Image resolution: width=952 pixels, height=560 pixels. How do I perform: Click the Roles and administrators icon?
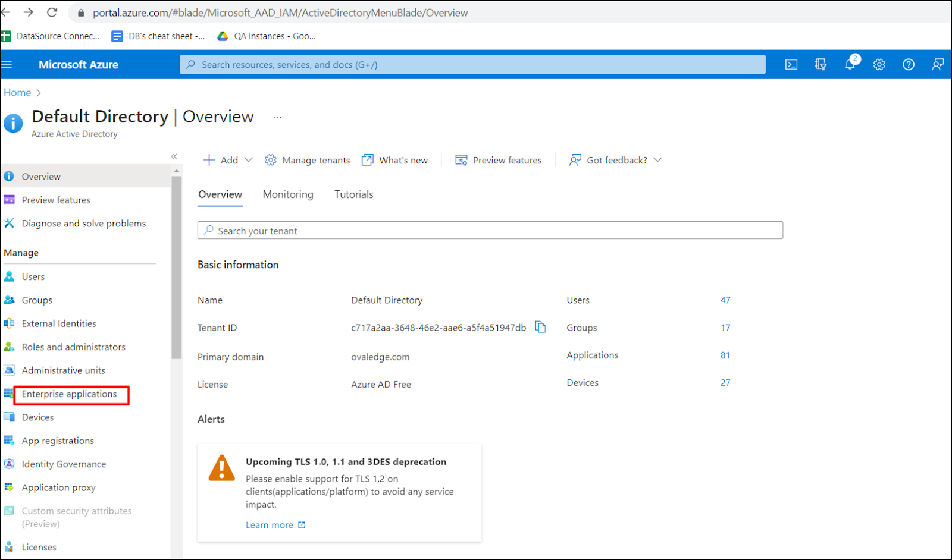pos(9,347)
